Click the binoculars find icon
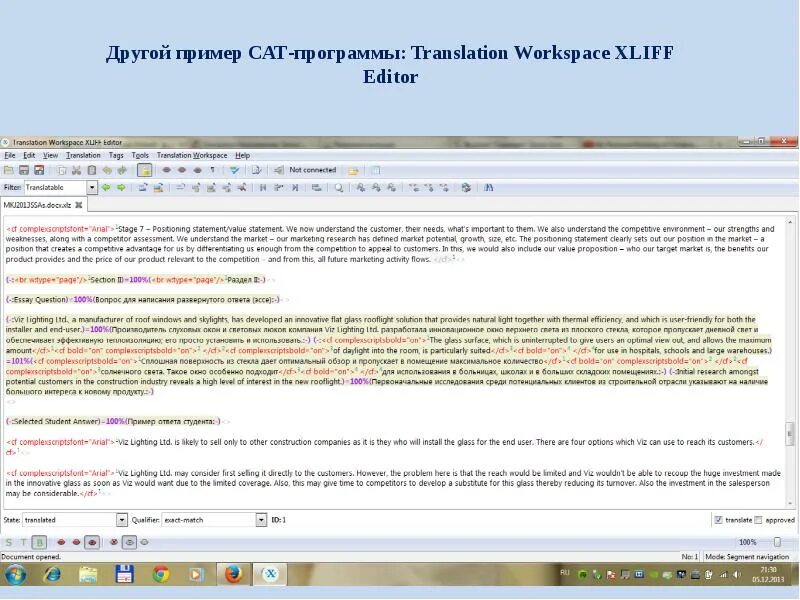This screenshot has width=800, height=600. click(x=488, y=188)
